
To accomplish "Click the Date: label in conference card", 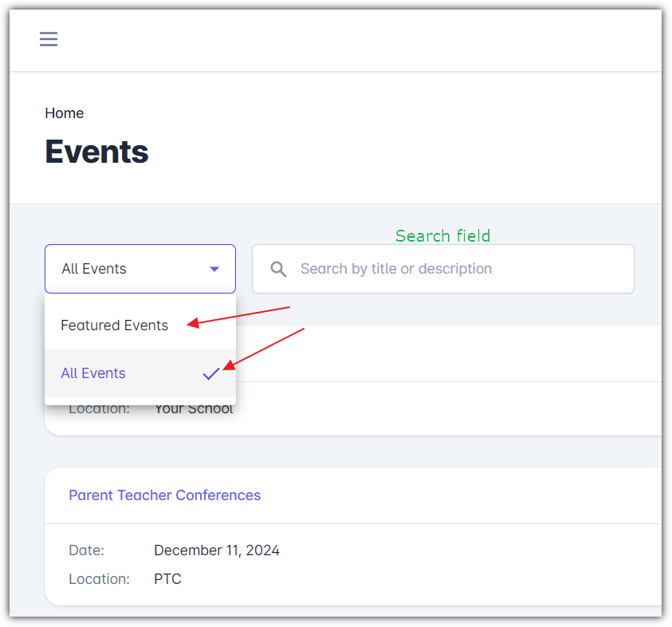I will (86, 550).
